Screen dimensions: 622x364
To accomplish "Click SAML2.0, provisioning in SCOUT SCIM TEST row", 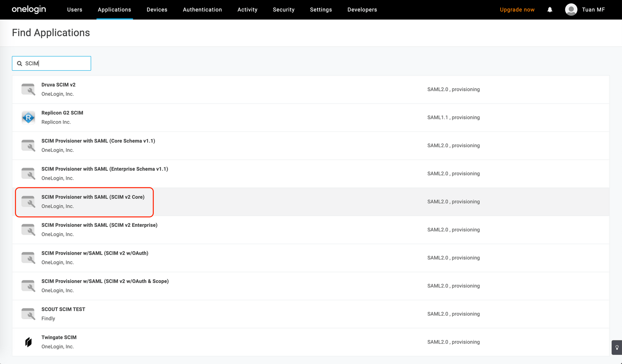I will 454,314.
